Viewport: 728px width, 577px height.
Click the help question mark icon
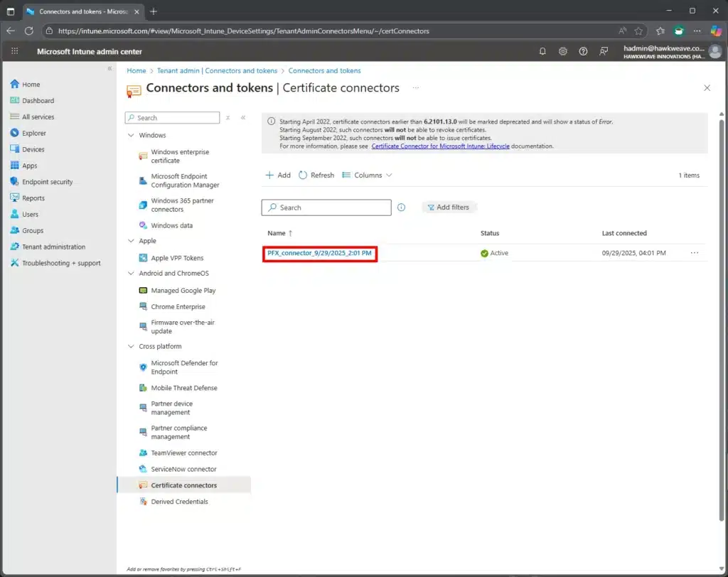tap(584, 51)
